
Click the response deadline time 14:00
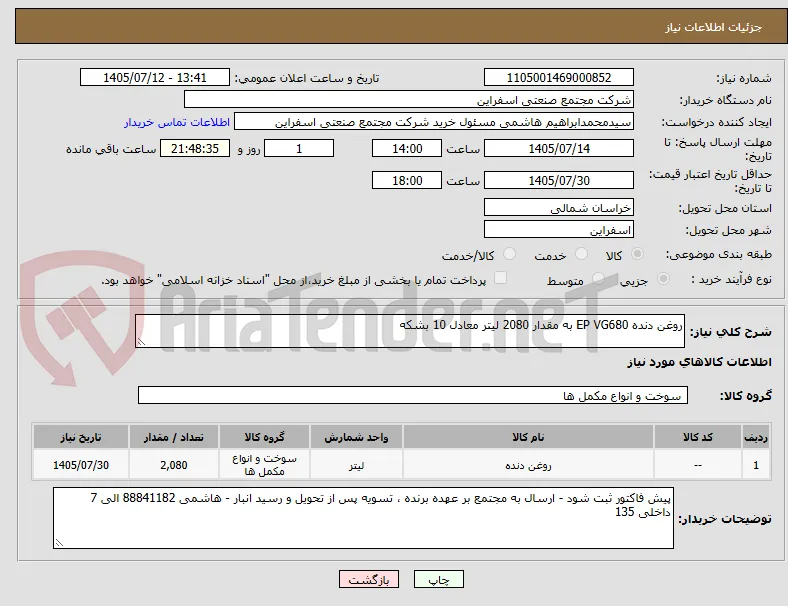407,148
